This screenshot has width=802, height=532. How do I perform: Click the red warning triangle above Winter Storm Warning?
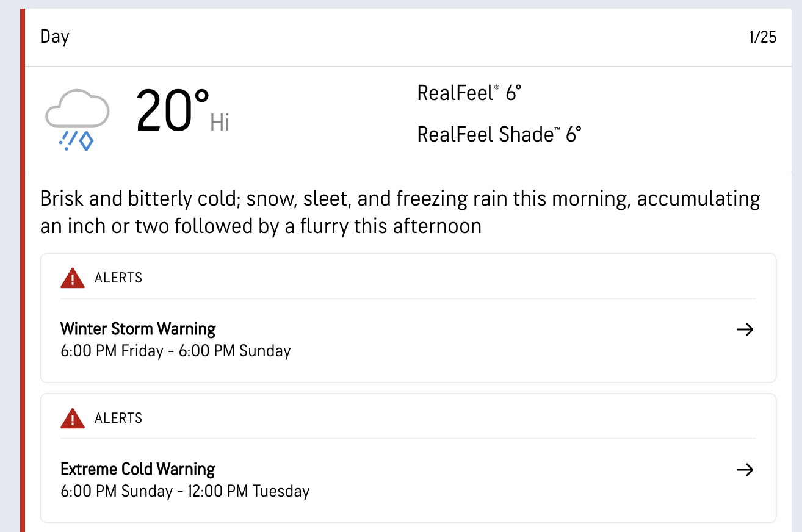point(73,278)
